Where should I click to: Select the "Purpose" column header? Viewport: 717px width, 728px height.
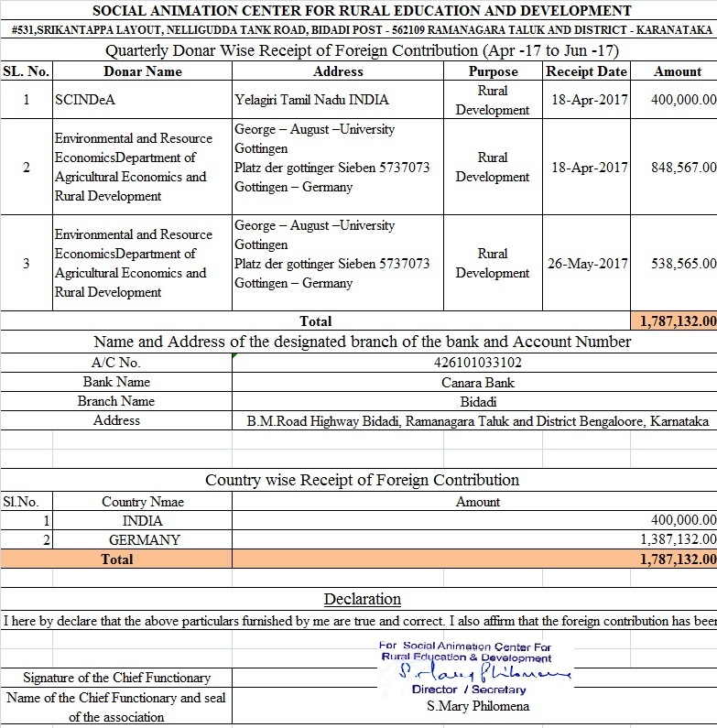(493, 71)
